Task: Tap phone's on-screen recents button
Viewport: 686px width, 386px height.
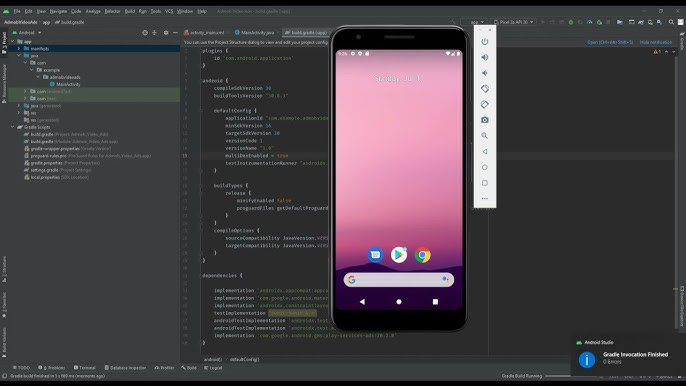Action: click(x=435, y=302)
